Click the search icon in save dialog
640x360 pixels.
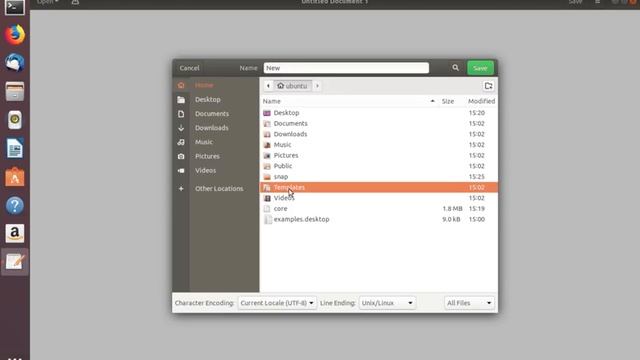pyautogui.click(x=456, y=68)
